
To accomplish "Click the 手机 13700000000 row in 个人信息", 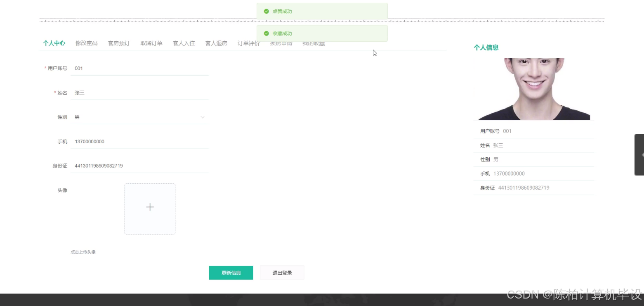I will click(x=534, y=174).
